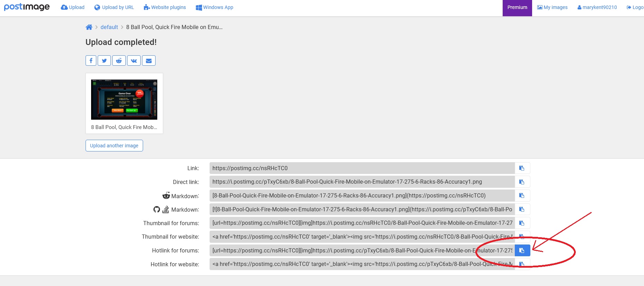Open the 8 Ball Pool uploaded thumbnail

(x=124, y=100)
